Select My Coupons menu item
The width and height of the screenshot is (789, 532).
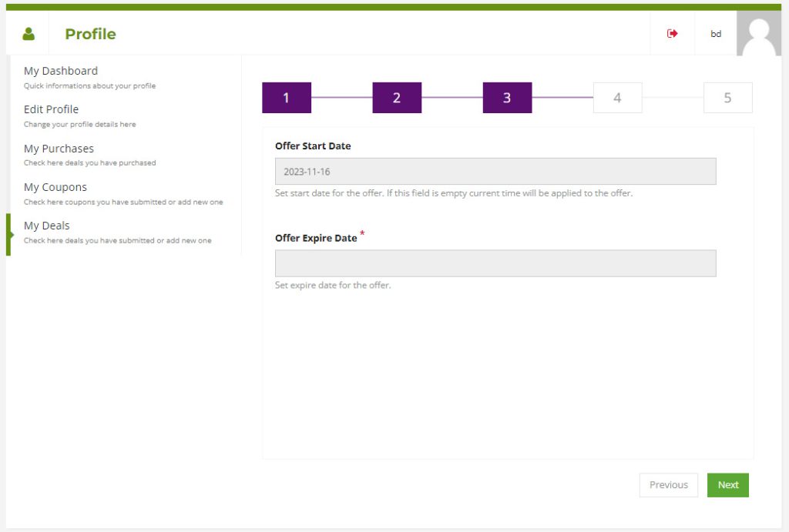click(x=55, y=187)
